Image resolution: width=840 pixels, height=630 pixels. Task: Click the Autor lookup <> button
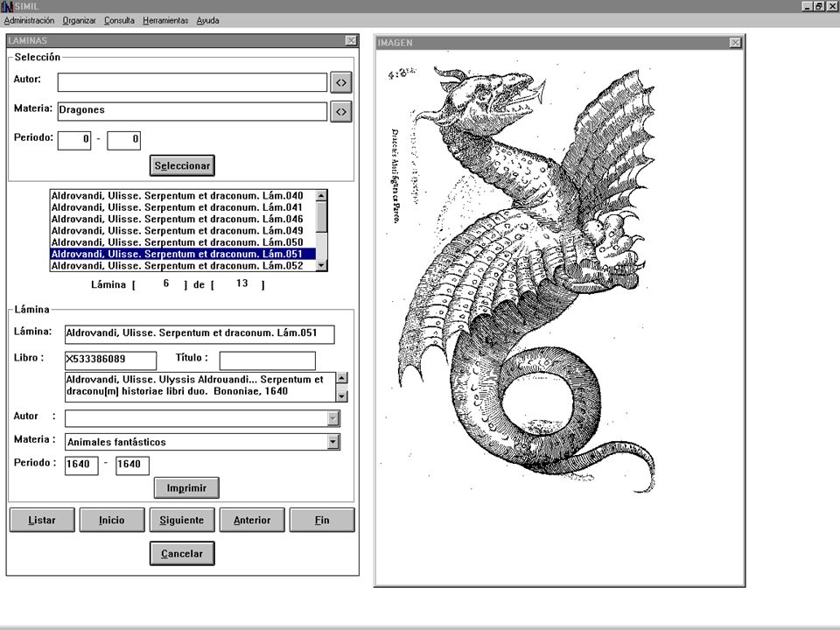(x=340, y=82)
